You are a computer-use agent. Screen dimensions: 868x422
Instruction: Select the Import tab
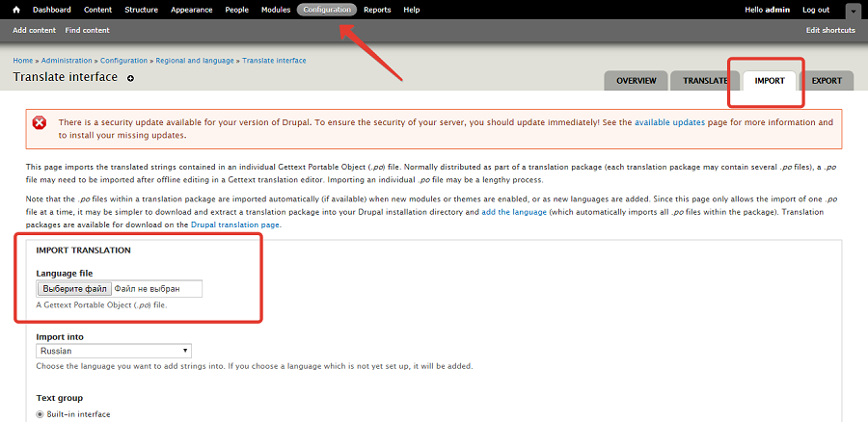coord(770,81)
